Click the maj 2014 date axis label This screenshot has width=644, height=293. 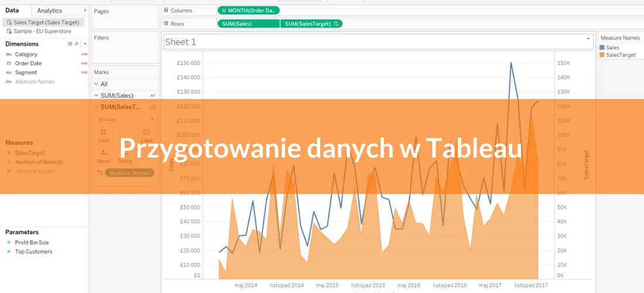(x=246, y=285)
